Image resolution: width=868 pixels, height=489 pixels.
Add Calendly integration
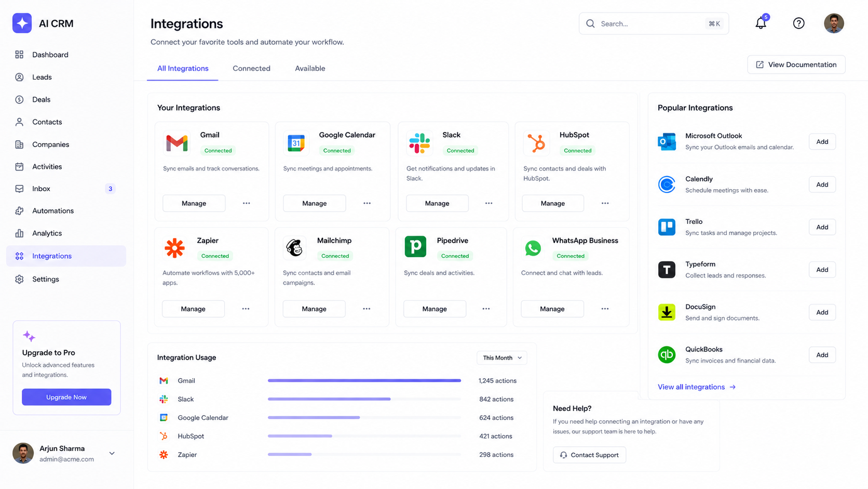822,184
